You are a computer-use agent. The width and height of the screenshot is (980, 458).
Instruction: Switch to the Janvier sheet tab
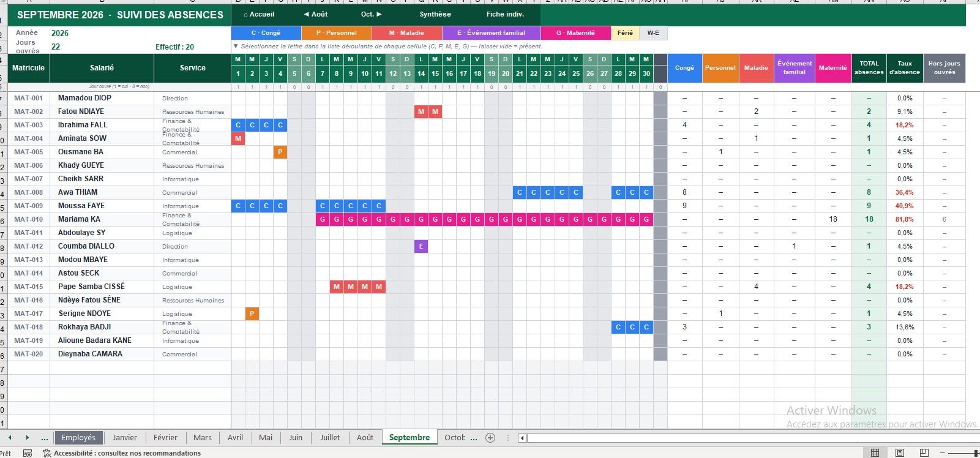pos(125,438)
